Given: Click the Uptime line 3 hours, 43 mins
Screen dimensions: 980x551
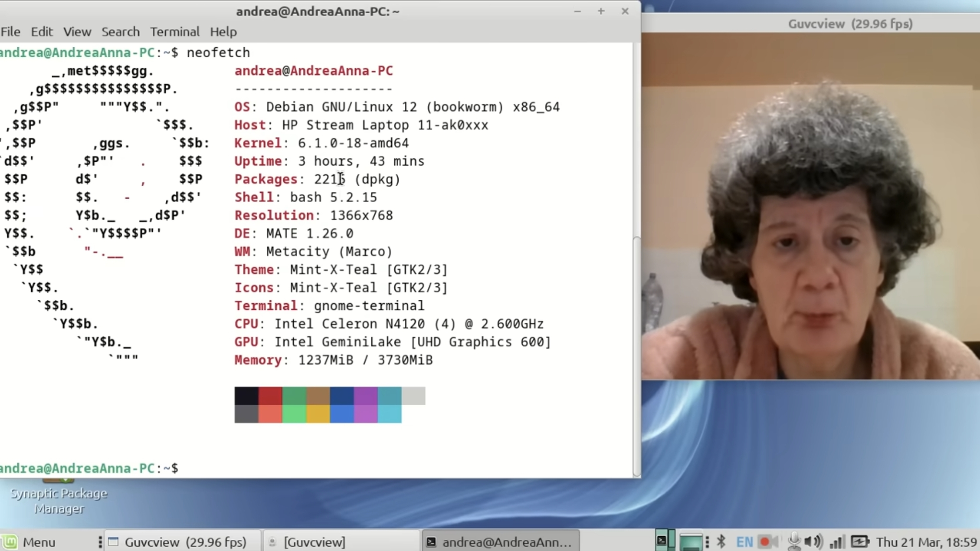Looking at the screenshot, I should pyautogui.click(x=329, y=161).
